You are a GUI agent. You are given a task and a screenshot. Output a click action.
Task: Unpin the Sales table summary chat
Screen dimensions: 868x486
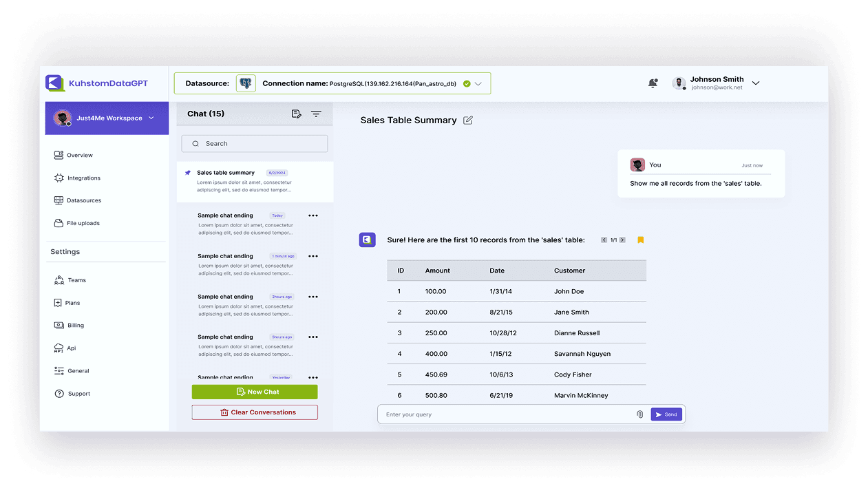[188, 173]
